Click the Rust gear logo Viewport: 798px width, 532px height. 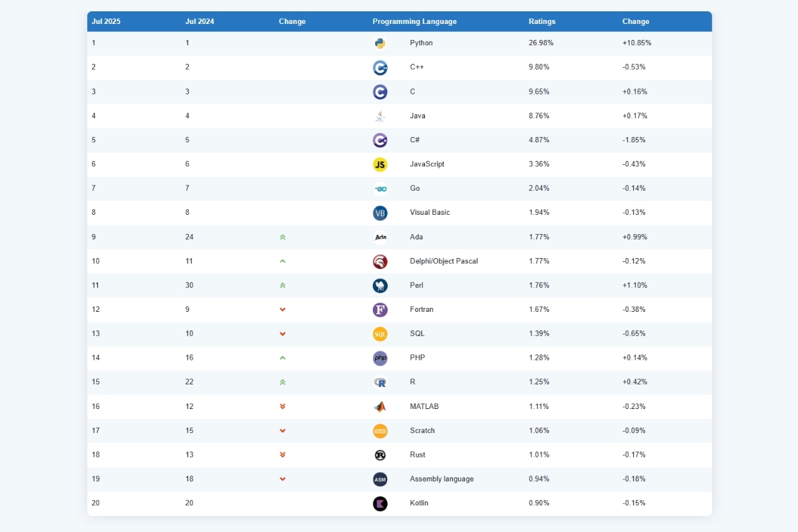tap(380, 455)
